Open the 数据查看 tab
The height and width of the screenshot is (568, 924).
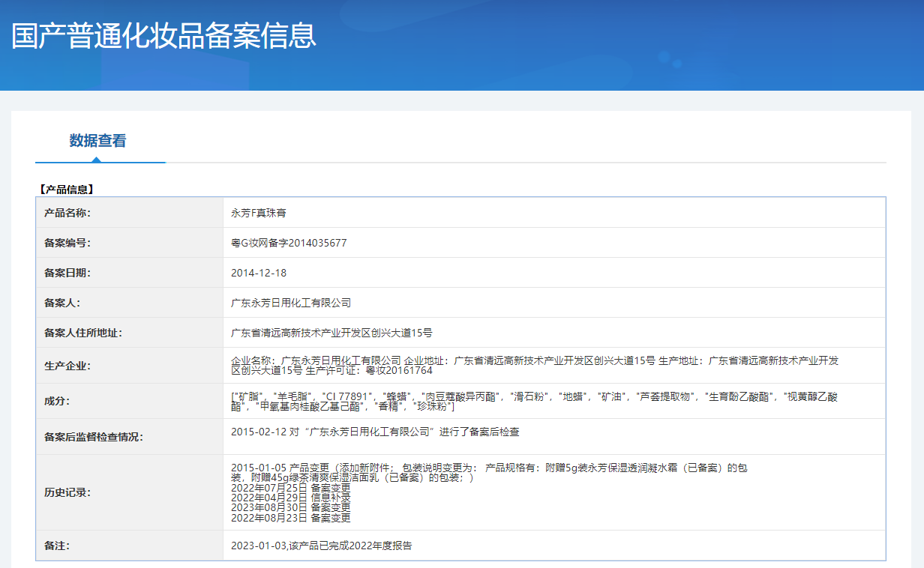[x=97, y=141]
